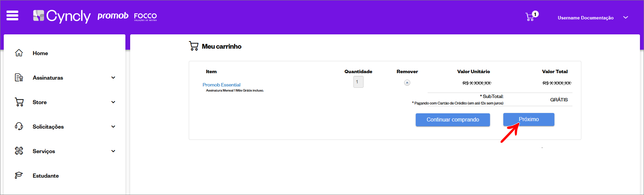The image size is (644, 195).
Task: Click Continuar comprando button
Action: [453, 120]
